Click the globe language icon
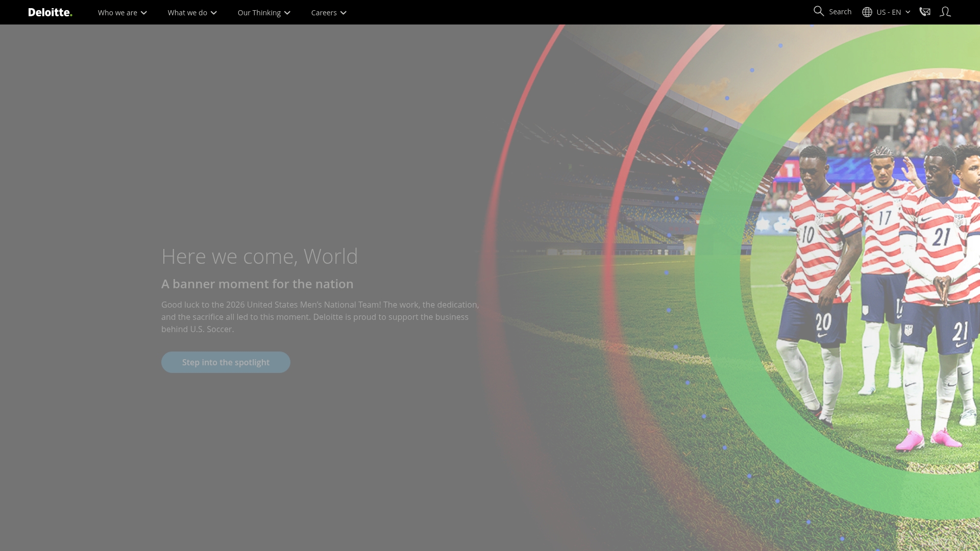 [x=867, y=12]
